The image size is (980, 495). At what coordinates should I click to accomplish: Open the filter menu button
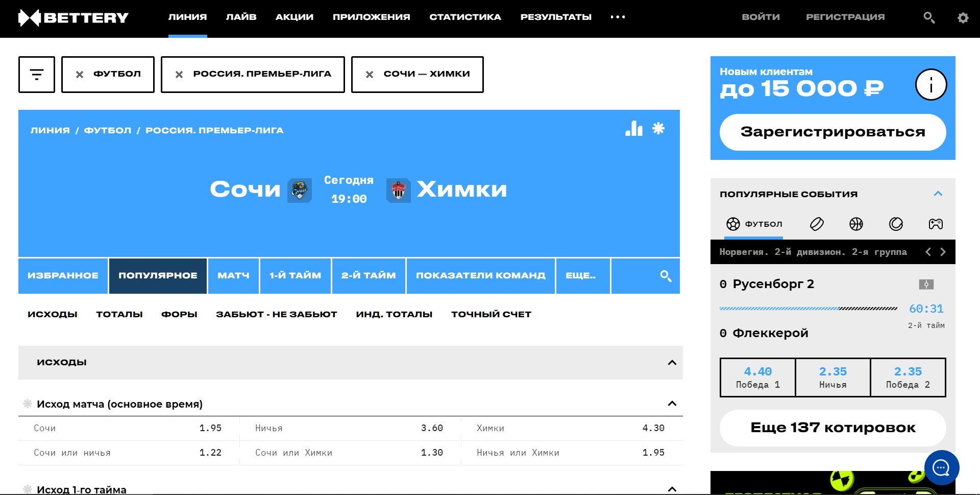(37, 75)
